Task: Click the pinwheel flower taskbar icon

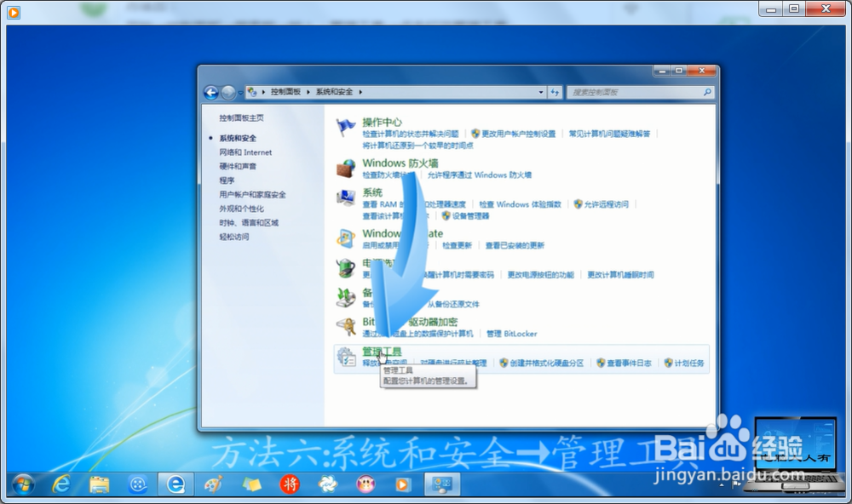Action: (x=328, y=484)
